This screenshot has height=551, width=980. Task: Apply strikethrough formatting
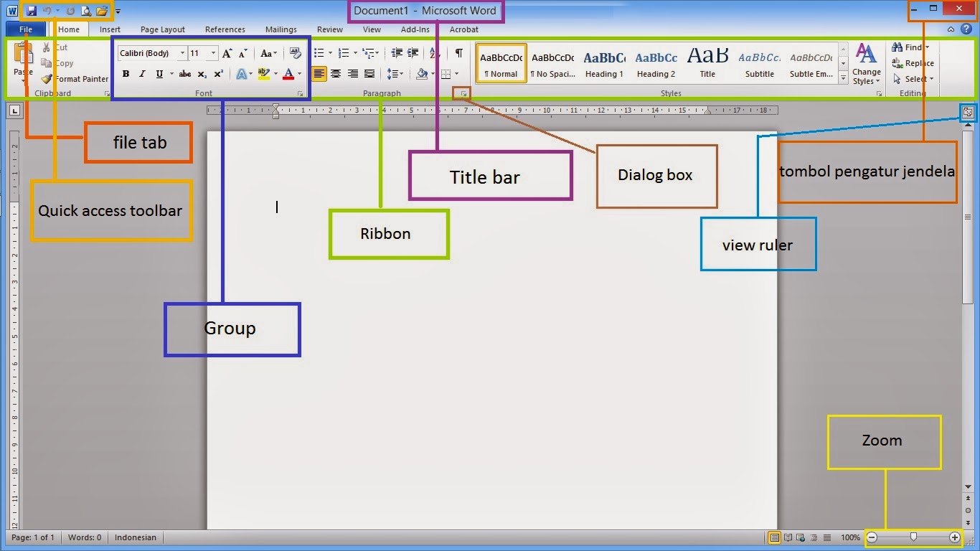[185, 74]
